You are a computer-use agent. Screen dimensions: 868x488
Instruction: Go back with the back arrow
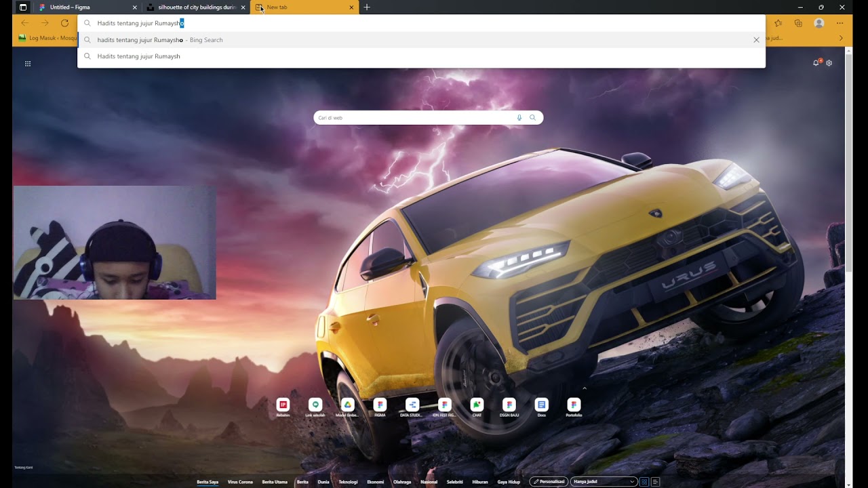pyautogui.click(x=25, y=23)
